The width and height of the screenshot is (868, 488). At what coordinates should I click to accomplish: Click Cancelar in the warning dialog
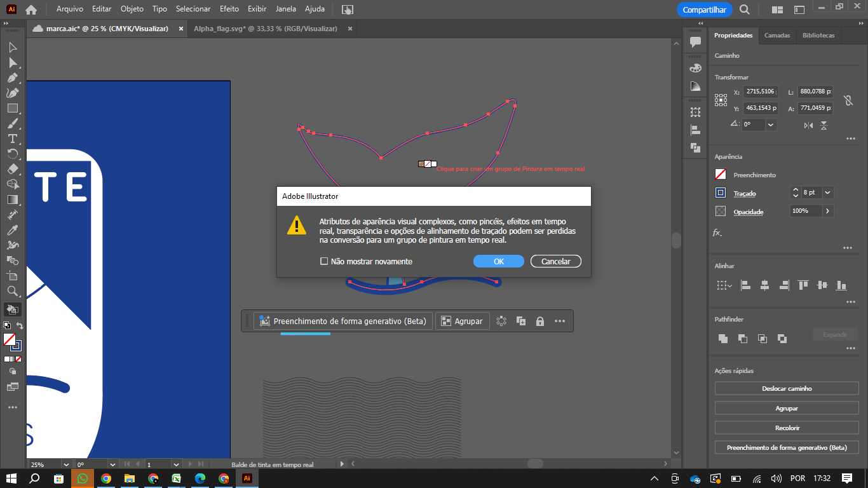(x=556, y=261)
